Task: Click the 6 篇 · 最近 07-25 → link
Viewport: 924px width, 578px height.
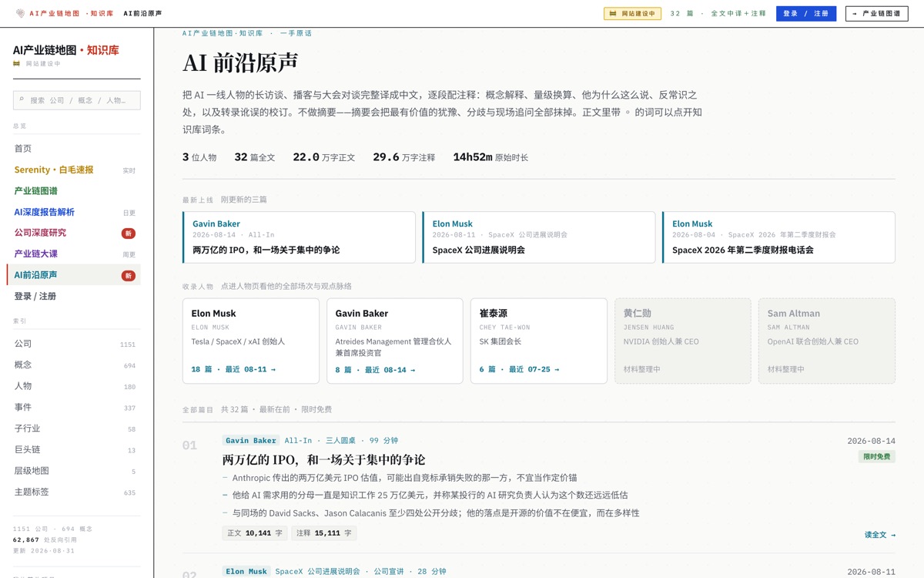Action: tap(519, 369)
